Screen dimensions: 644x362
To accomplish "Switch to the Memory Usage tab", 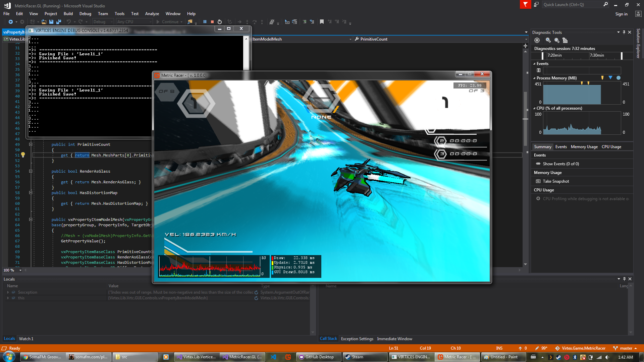I will (584, 147).
